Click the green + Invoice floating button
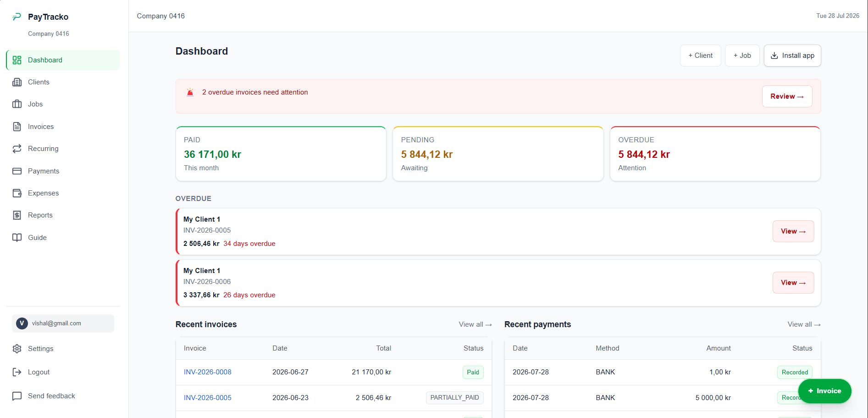Screen dimensions: 868x418 pyautogui.click(x=824, y=391)
